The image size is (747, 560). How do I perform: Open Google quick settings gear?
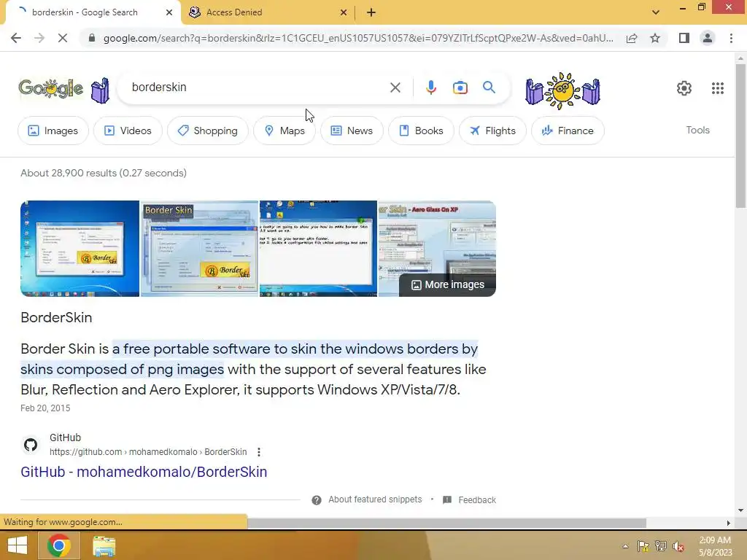(x=684, y=88)
